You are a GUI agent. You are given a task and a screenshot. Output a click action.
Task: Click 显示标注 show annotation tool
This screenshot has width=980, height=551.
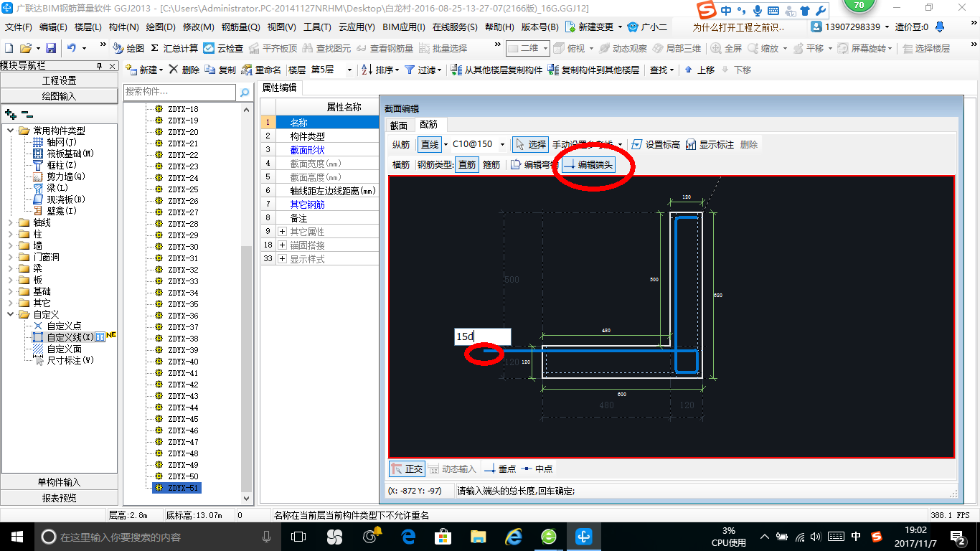pos(710,144)
